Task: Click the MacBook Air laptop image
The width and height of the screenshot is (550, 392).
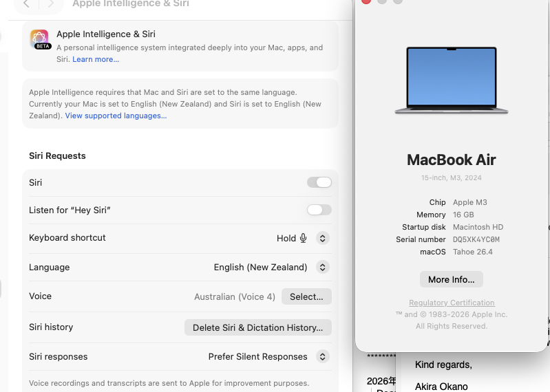Action: 452,80
